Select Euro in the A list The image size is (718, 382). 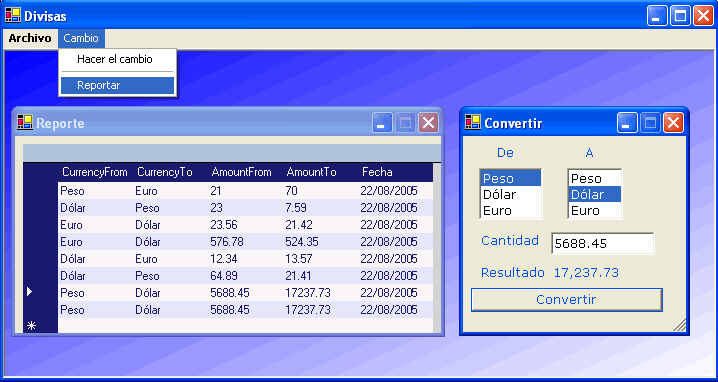point(595,210)
